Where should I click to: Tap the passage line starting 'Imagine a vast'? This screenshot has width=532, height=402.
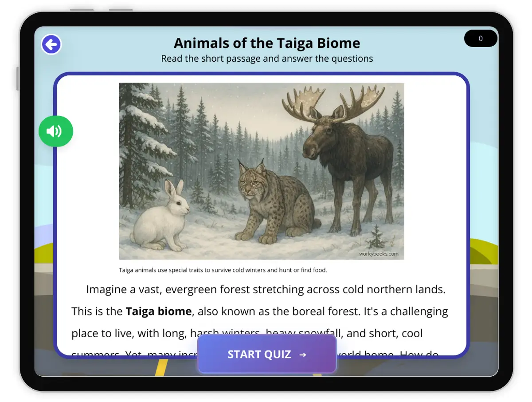click(x=266, y=289)
